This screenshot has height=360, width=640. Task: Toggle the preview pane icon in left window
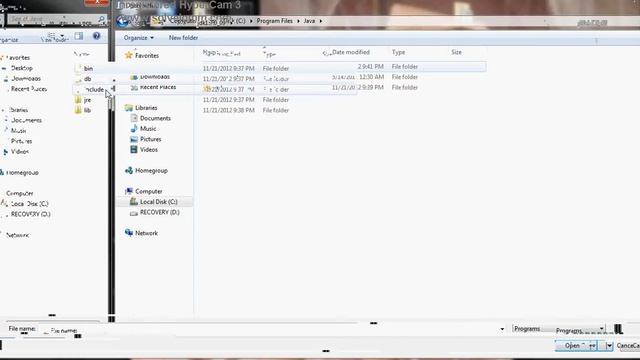79,36
